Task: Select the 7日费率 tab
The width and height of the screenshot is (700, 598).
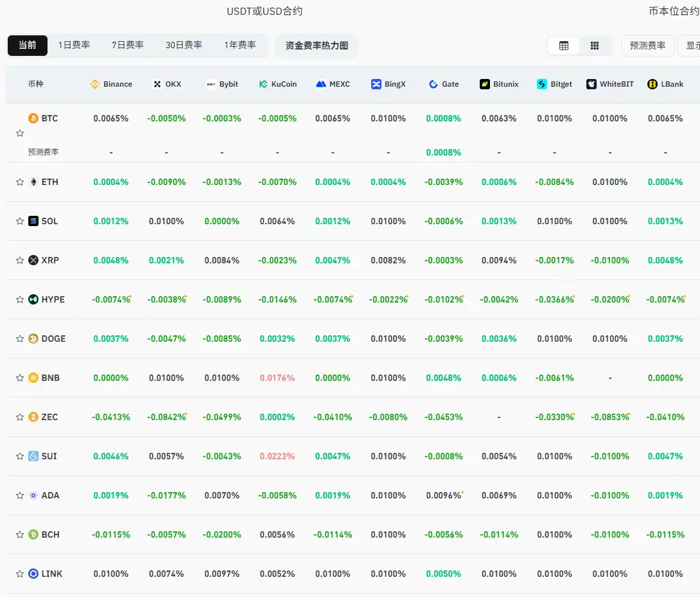Action: click(x=128, y=45)
